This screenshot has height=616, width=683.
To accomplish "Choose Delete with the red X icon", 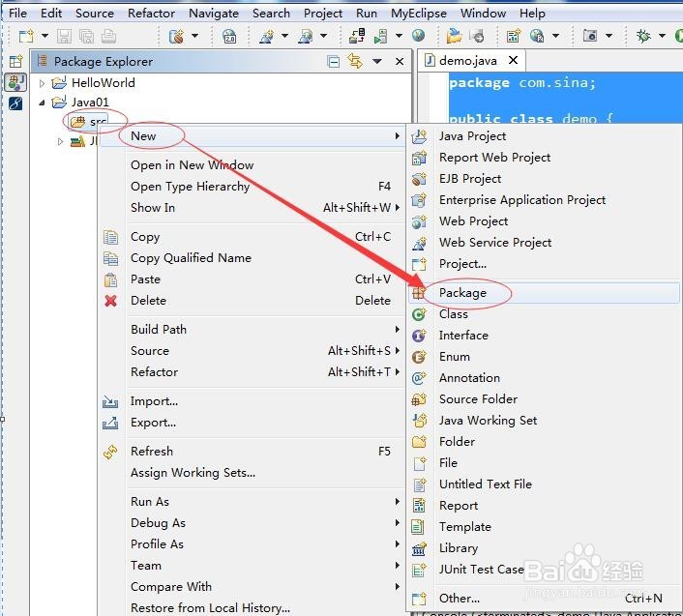I will pos(252,301).
